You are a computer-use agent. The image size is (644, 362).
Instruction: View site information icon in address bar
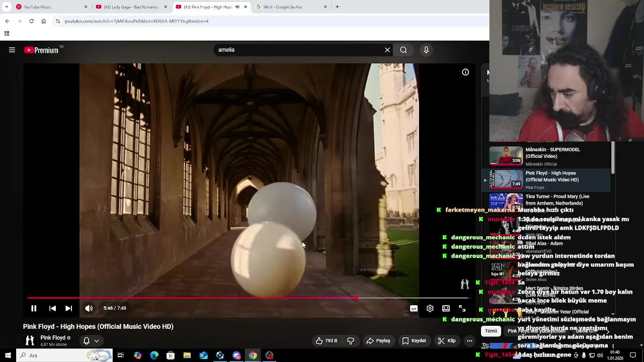58,21
